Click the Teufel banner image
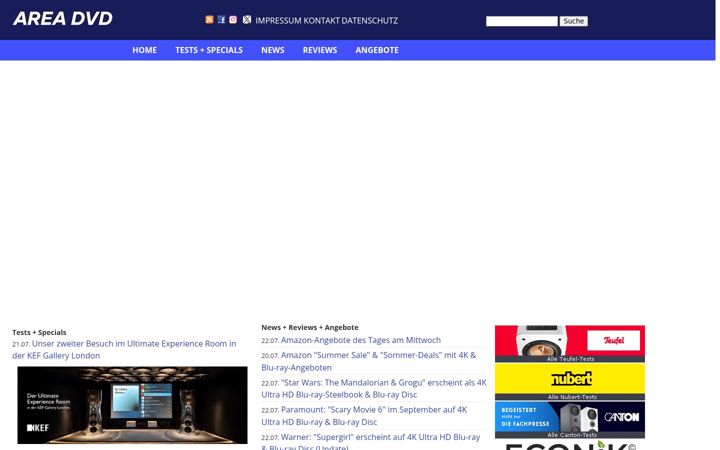The width and height of the screenshot is (720, 450). [x=570, y=341]
